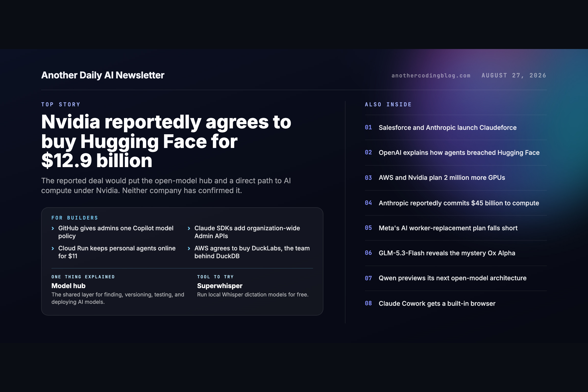Click chevron beside GitHub Copilot policy item

pos(53,228)
